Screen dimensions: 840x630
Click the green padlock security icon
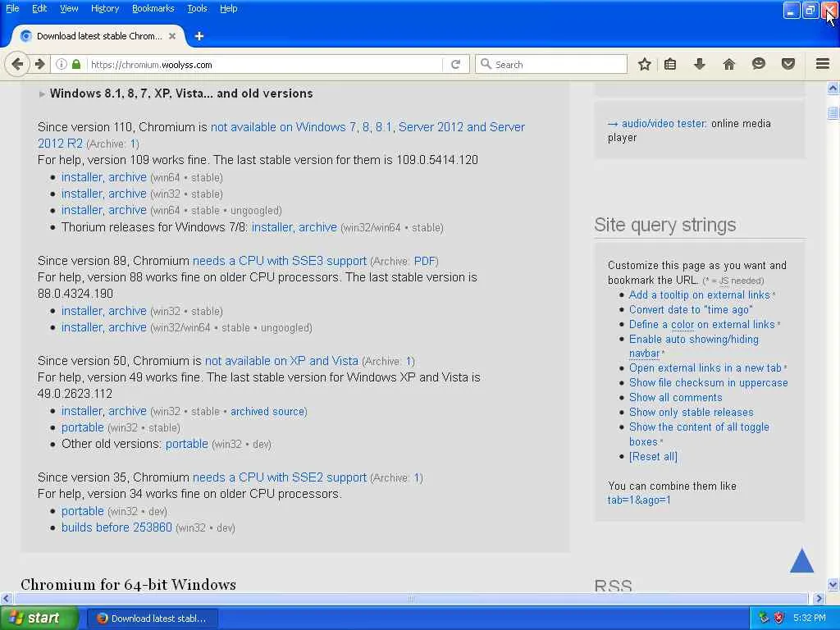(x=76, y=64)
